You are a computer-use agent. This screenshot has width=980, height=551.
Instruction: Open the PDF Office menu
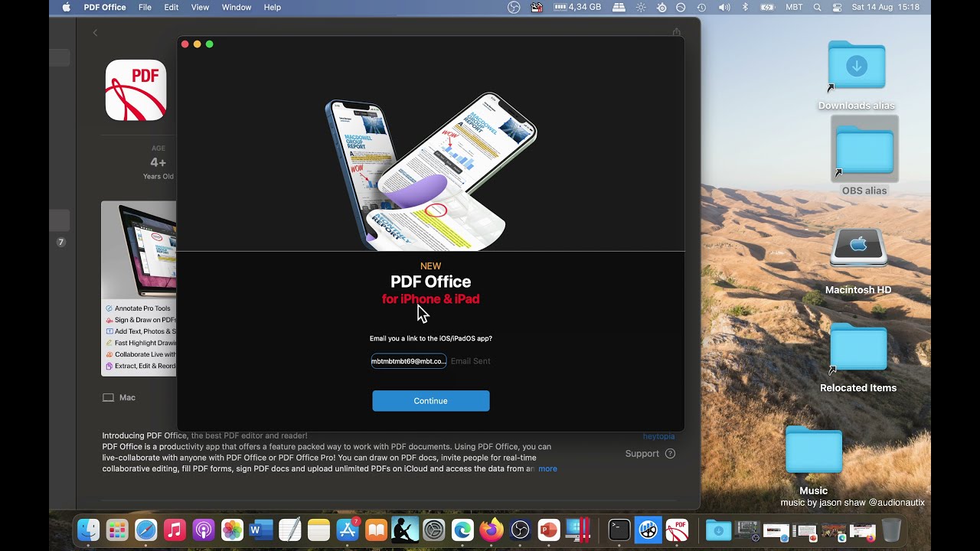point(105,7)
